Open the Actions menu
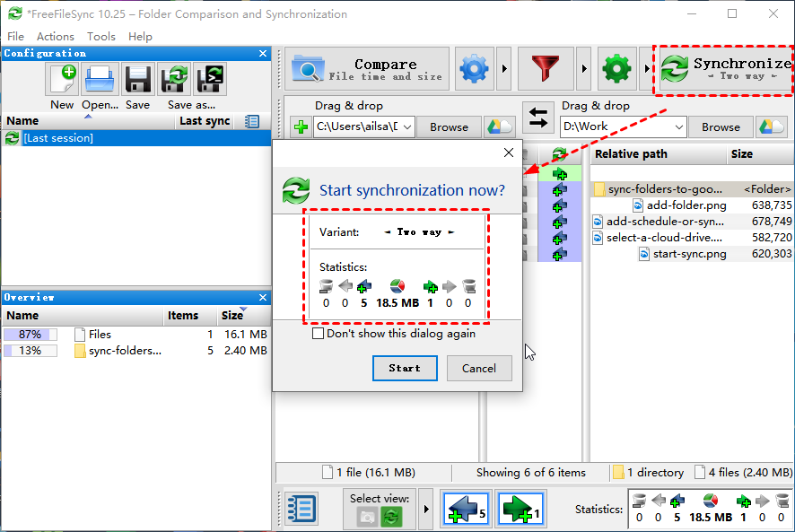The image size is (795, 532). tap(55, 37)
